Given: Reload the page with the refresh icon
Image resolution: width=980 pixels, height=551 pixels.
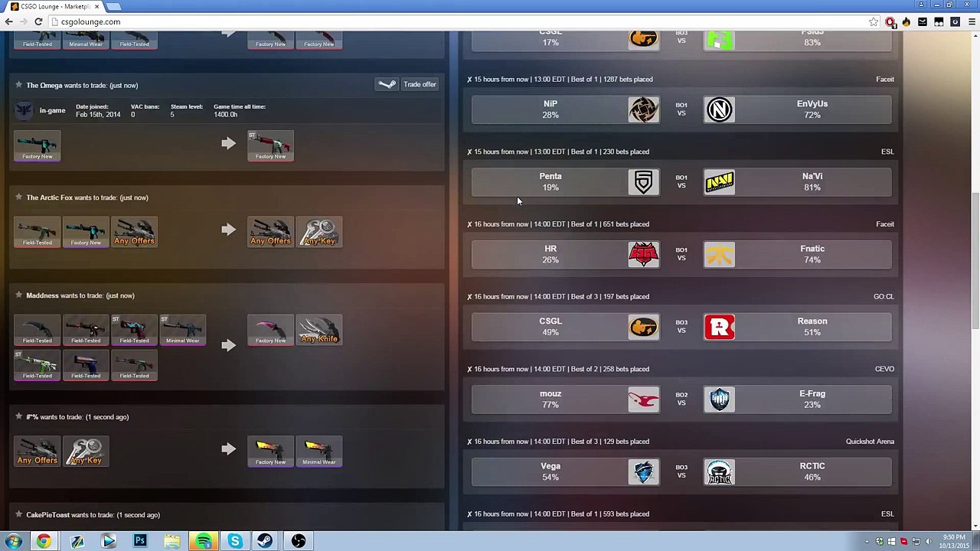Looking at the screenshot, I should pos(38,21).
